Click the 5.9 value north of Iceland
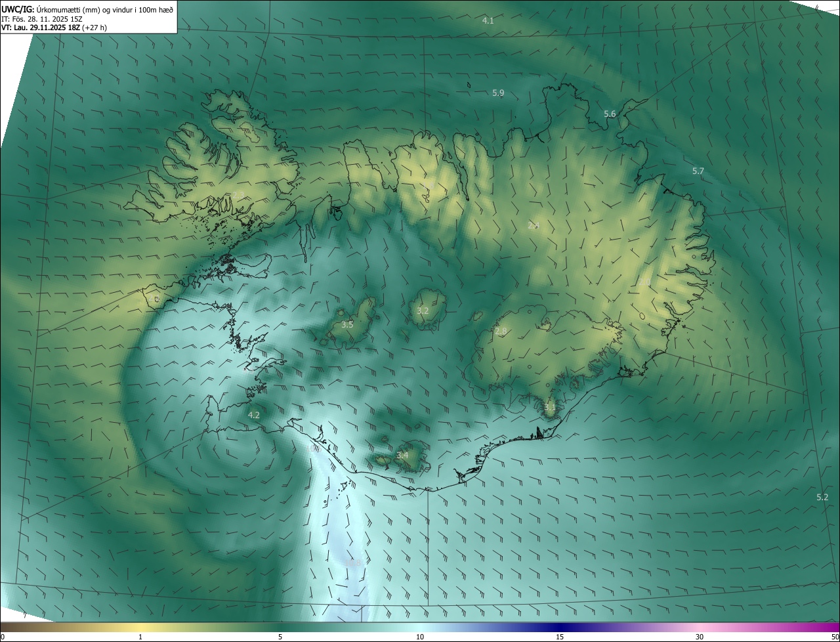The width and height of the screenshot is (840, 642). [x=498, y=93]
